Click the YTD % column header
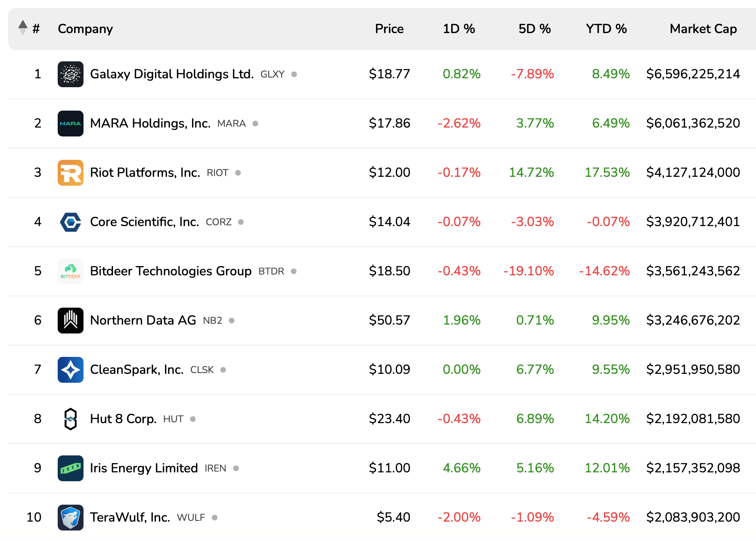Screen dimensions: 756x541 pyautogui.click(x=606, y=28)
